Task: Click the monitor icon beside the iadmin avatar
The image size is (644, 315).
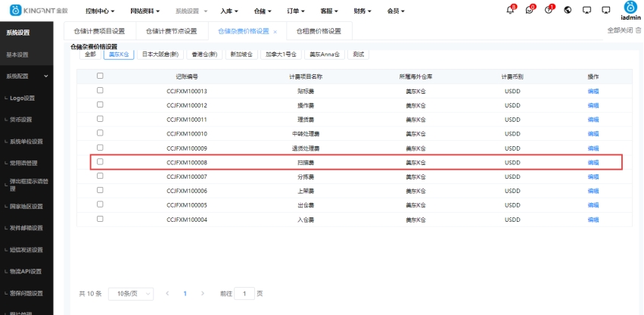Action: (606, 10)
